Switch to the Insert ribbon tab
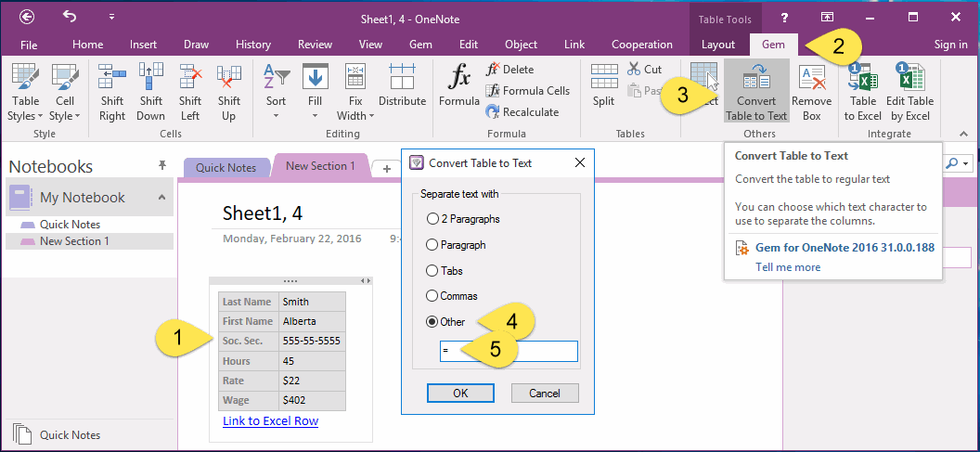Image resolution: width=980 pixels, height=452 pixels. (x=143, y=45)
